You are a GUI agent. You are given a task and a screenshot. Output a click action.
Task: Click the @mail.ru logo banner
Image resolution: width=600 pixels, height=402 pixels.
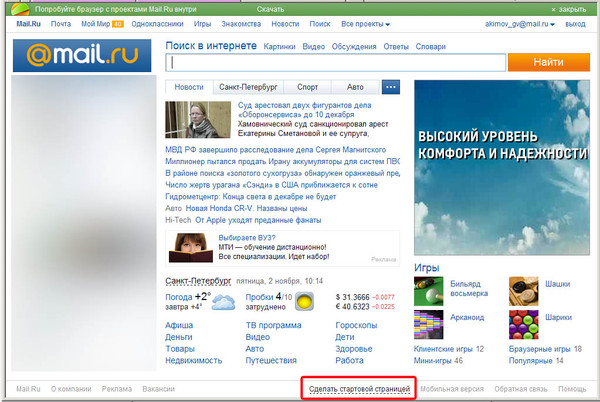pos(82,55)
